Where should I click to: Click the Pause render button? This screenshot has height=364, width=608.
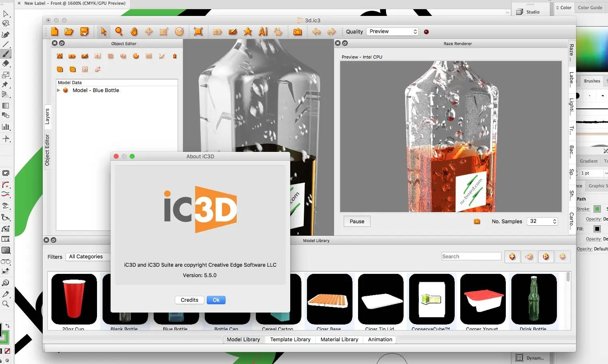coord(357,222)
